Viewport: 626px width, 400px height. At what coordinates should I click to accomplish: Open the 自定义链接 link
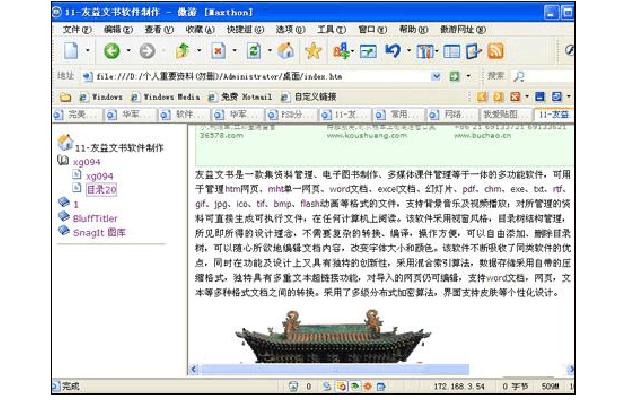(309, 97)
